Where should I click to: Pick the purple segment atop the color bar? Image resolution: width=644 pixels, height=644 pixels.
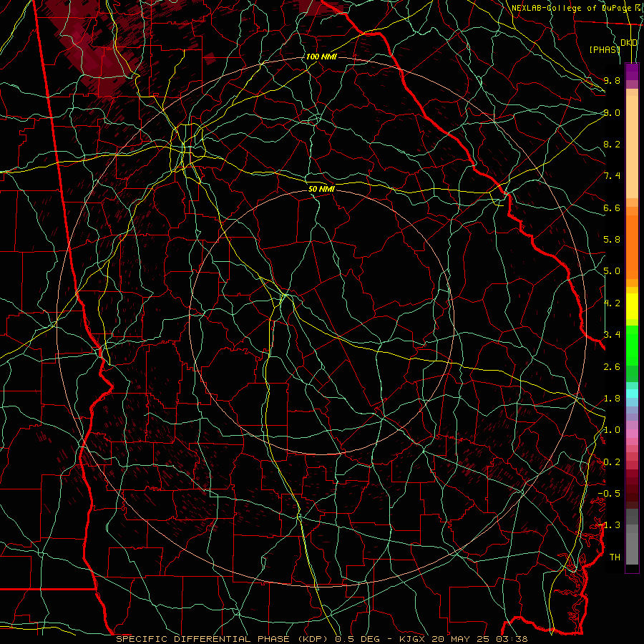coord(632,72)
